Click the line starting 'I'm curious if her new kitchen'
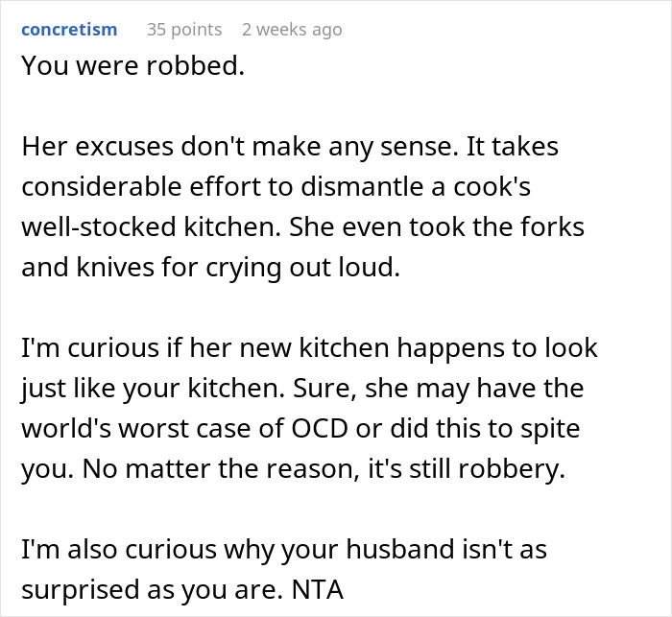The width and height of the screenshot is (672, 617). click(x=309, y=347)
